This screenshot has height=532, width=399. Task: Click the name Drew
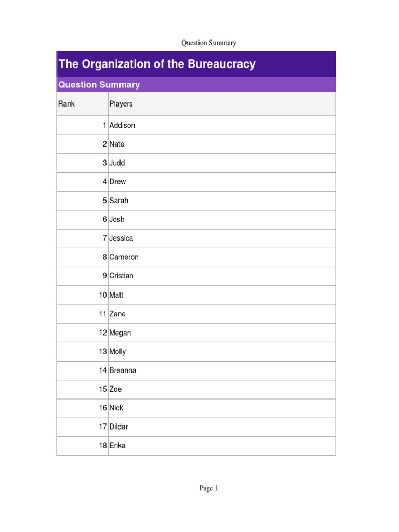(117, 182)
